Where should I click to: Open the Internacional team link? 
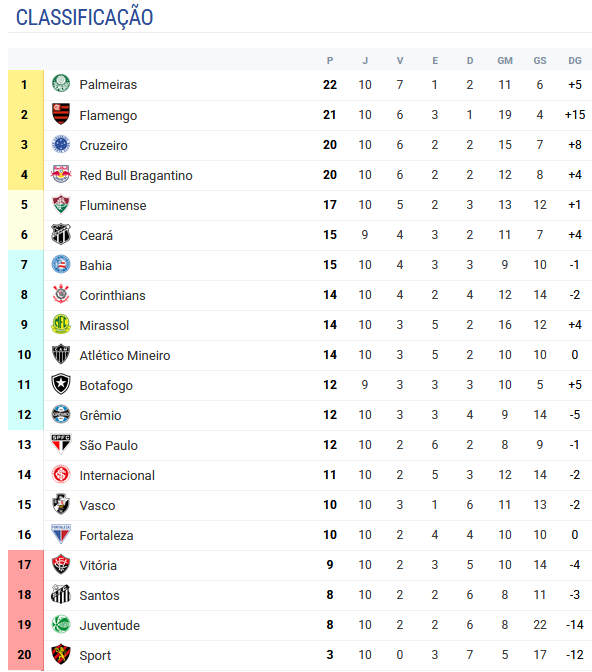[117, 475]
